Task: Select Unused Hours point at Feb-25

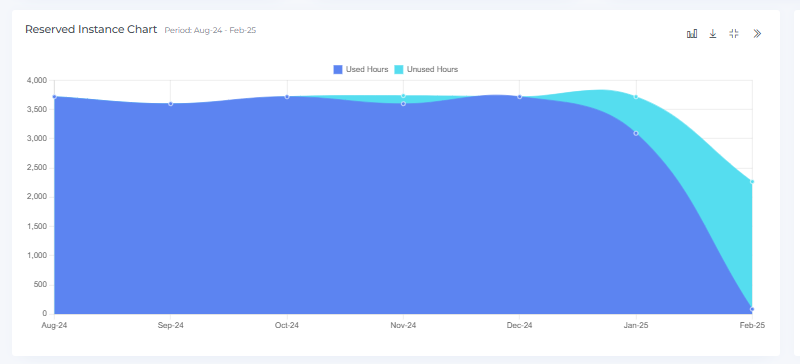Action: (x=752, y=182)
